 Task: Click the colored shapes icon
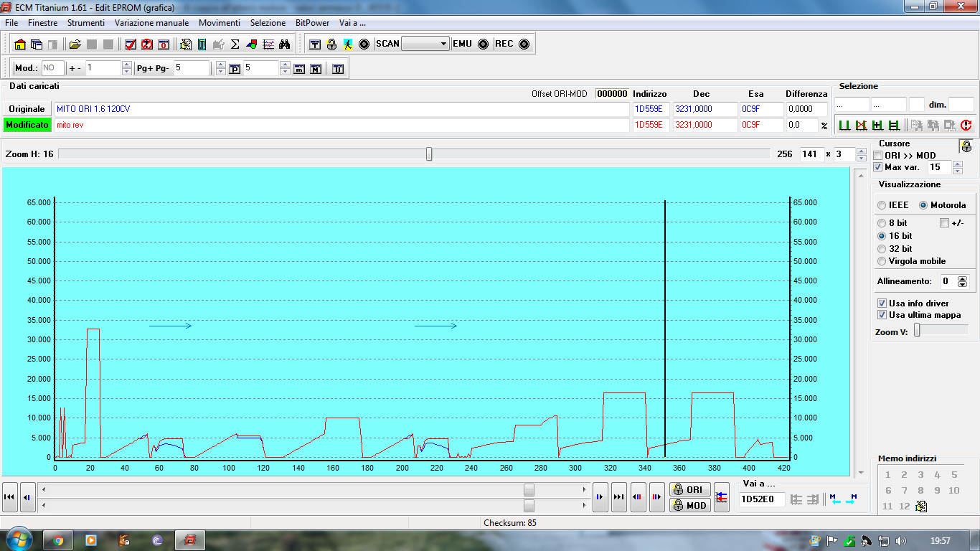252,44
